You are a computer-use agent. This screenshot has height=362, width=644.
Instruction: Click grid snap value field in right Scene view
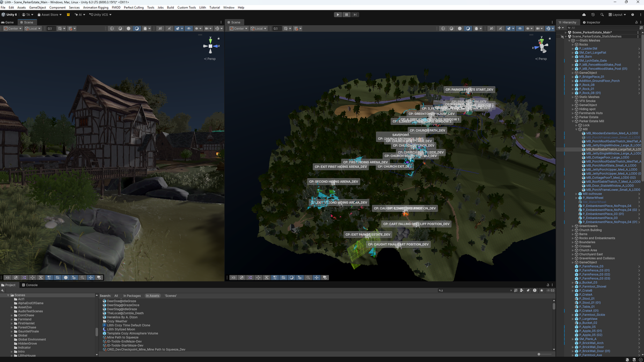point(276,28)
